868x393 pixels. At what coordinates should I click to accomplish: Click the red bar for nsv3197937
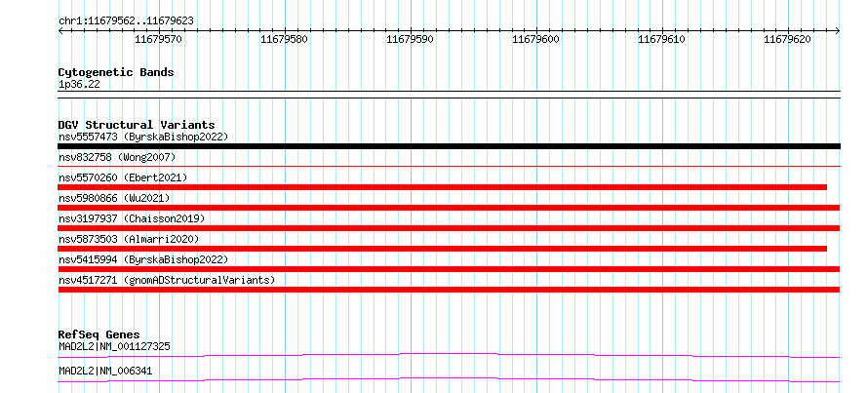[x=449, y=228]
